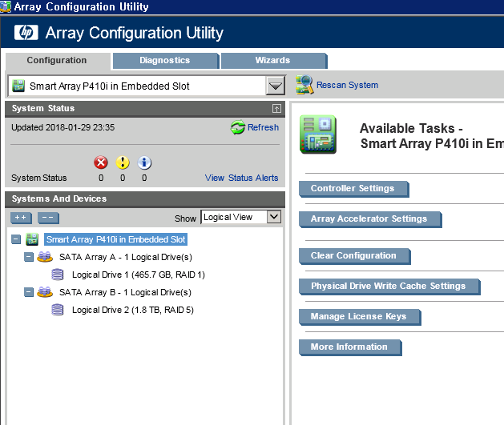
Task: Switch to the Diagnostics tab
Action: tap(166, 61)
